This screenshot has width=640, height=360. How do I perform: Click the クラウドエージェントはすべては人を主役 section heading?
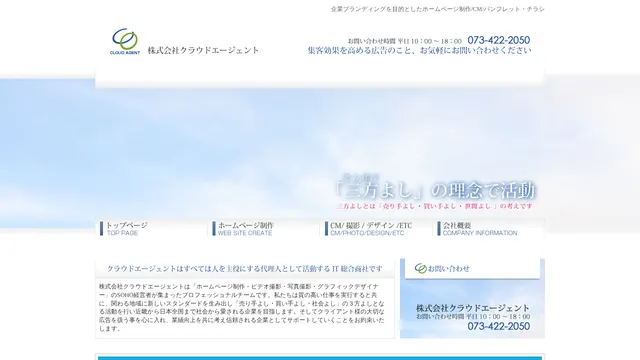click(x=245, y=269)
